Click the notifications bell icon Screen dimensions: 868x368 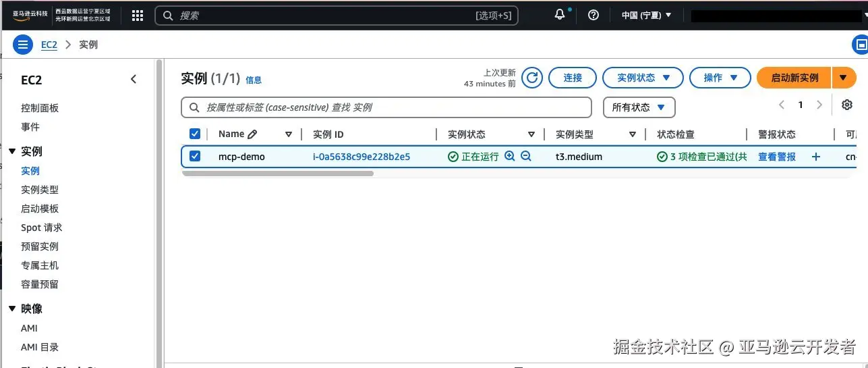(560, 15)
